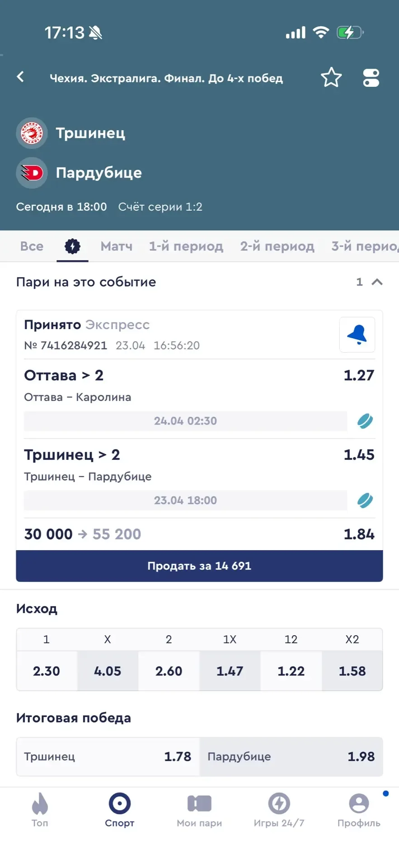The width and height of the screenshot is (399, 868).
Task: Open the view settings toggle icon
Action: (x=371, y=78)
